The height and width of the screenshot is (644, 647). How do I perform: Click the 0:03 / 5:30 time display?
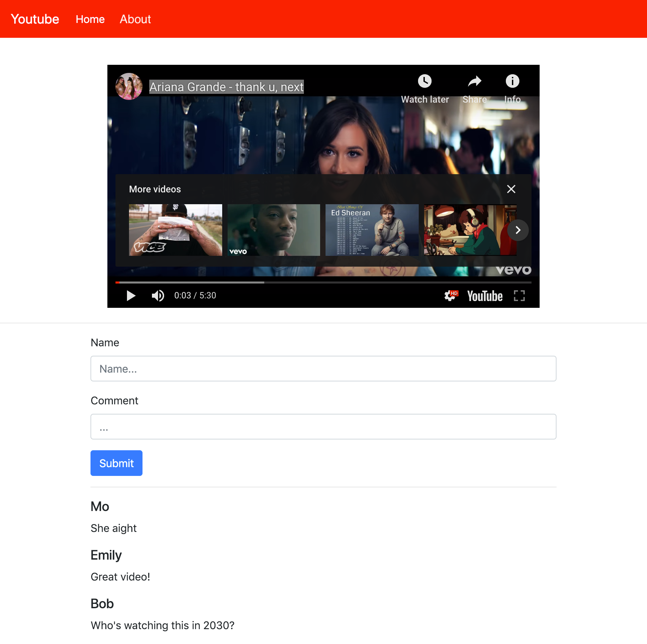point(195,296)
